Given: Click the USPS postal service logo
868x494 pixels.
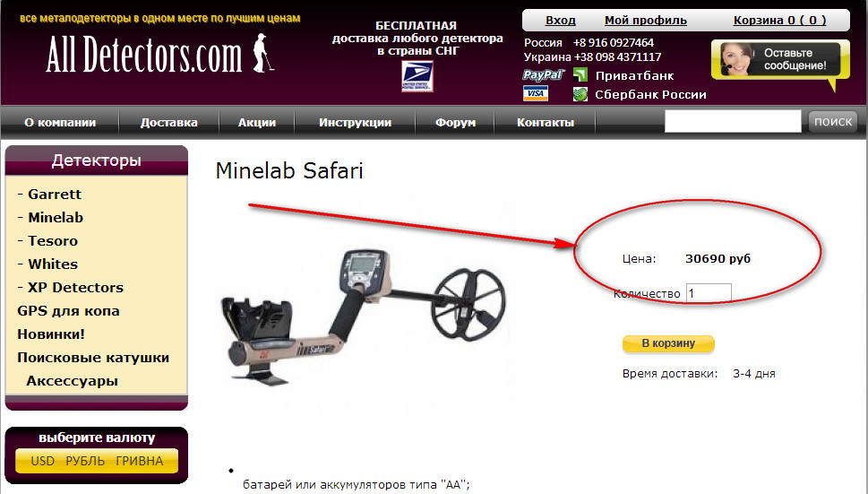Looking at the screenshot, I should (x=417, y=76).
